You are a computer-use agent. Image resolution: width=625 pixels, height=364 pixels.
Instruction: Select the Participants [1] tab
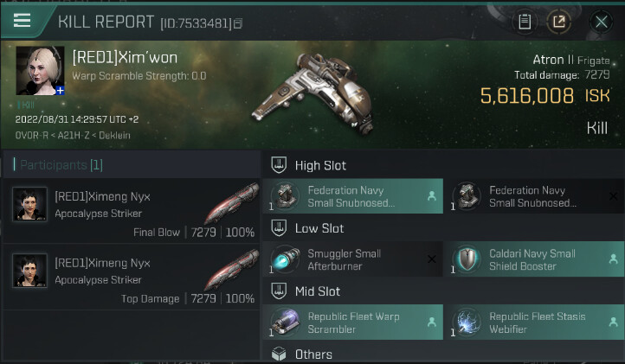[61, 164]
